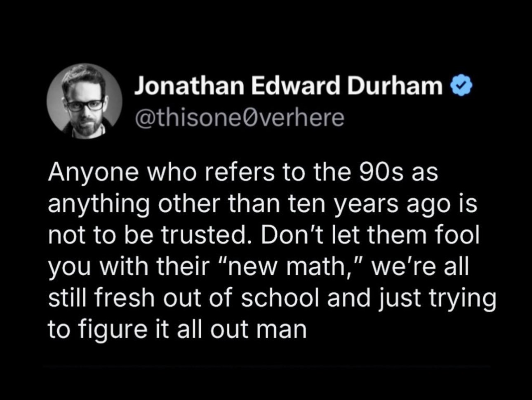Screen dimensions: 532x400
Task: Click the display name Jonathan Edward Durham
Action: click(x=289, y=86)
